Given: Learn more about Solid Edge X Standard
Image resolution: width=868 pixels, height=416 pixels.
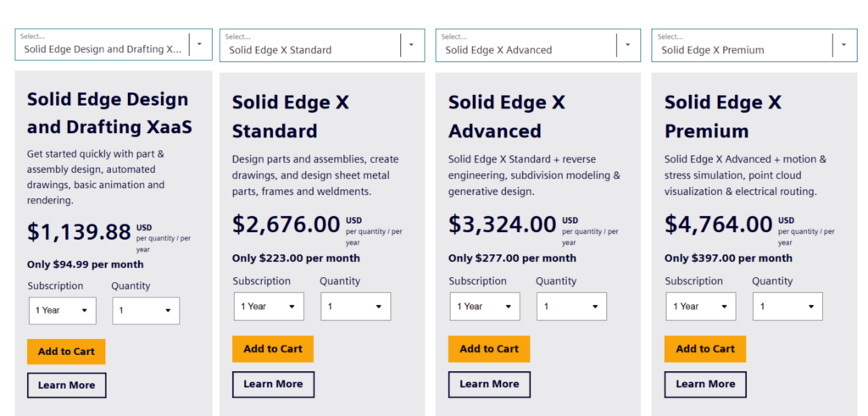Looking at the screenshot, I should [273, 384].
